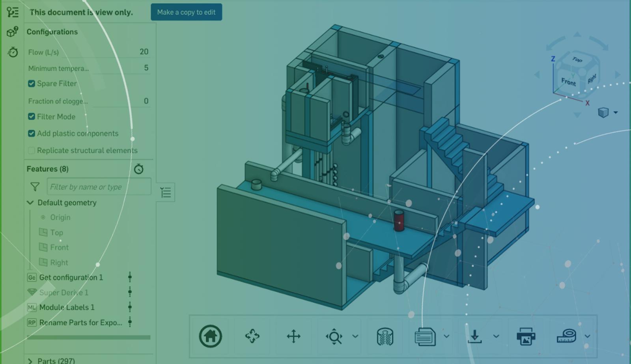Click the Front face of view cube
This screenshot has width=631, height=364.
coord(568,82)
